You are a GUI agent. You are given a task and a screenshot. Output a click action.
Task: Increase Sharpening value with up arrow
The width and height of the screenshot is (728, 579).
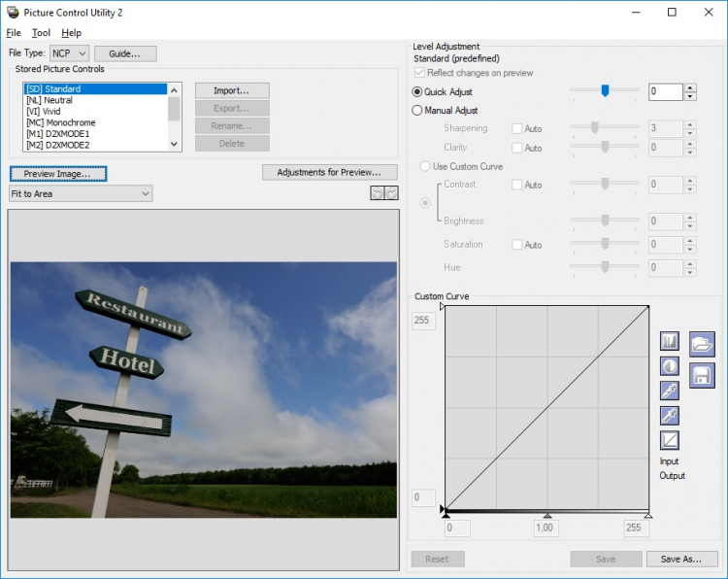coord(690,124)
